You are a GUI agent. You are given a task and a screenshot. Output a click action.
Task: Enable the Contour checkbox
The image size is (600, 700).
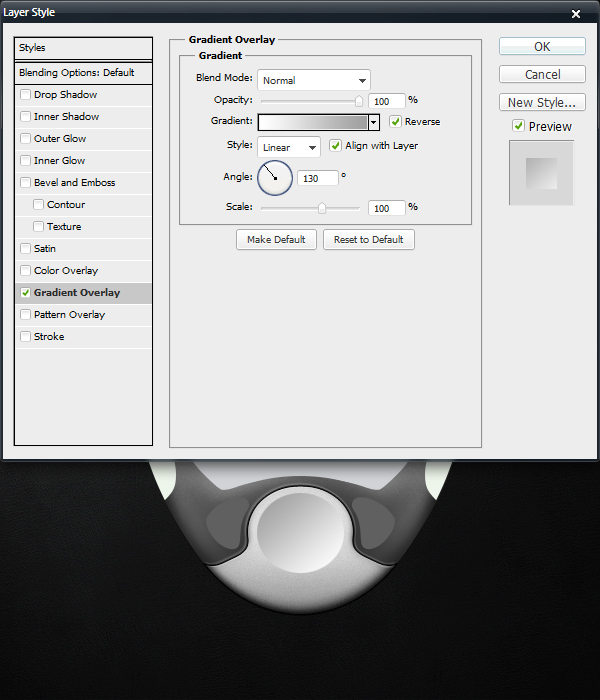(38, 204)
